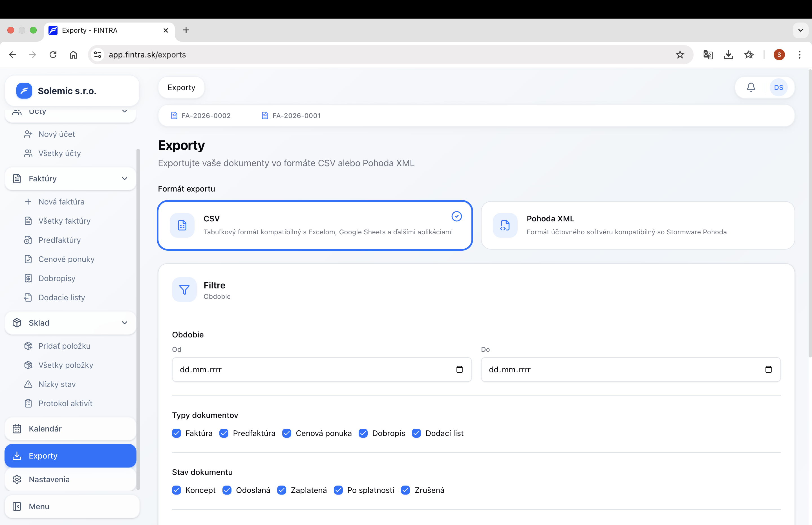
Task: Open Nízky stav warning icon
Action: tap(28, 384)
